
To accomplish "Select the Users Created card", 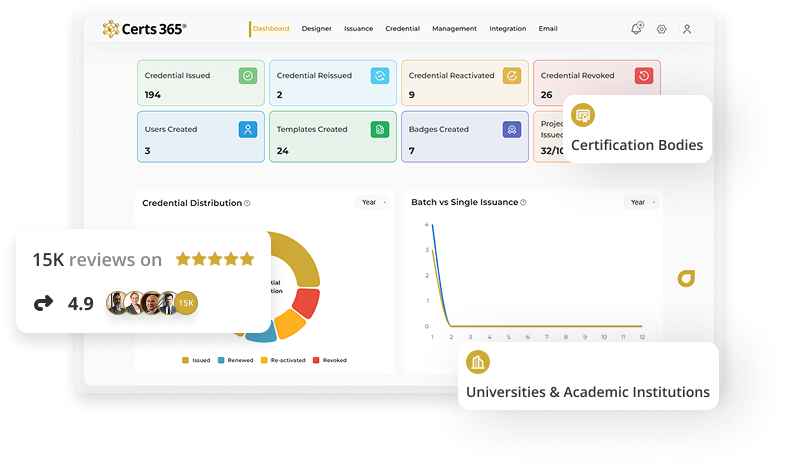I will tap(201, 137).
